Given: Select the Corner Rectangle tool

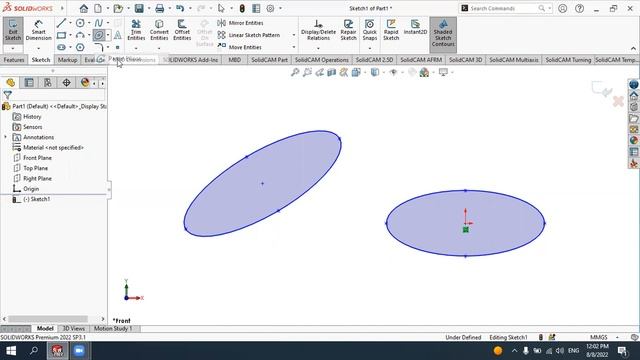Looking at the screenshot, I should pyautogui.click(x=61, y=35).
